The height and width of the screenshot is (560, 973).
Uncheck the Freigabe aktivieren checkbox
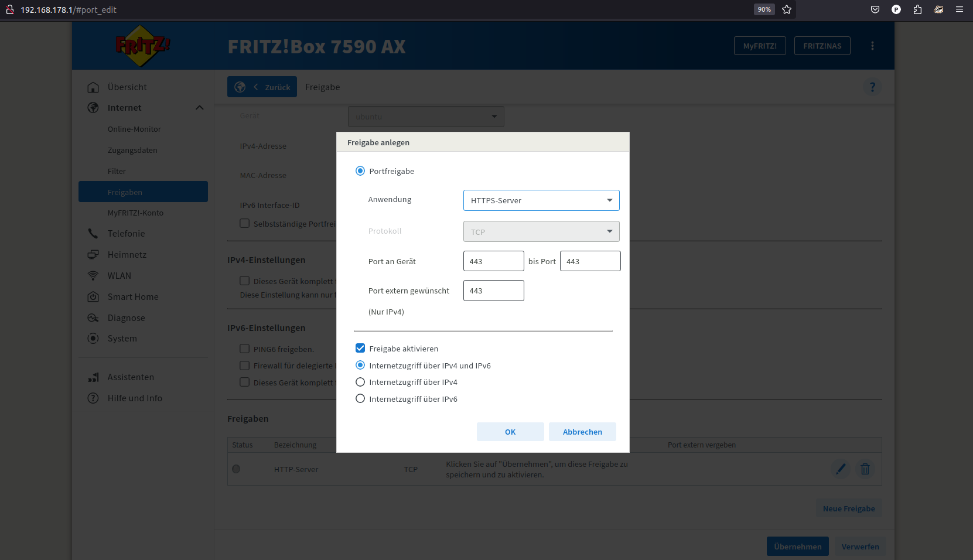coord(360,349)
